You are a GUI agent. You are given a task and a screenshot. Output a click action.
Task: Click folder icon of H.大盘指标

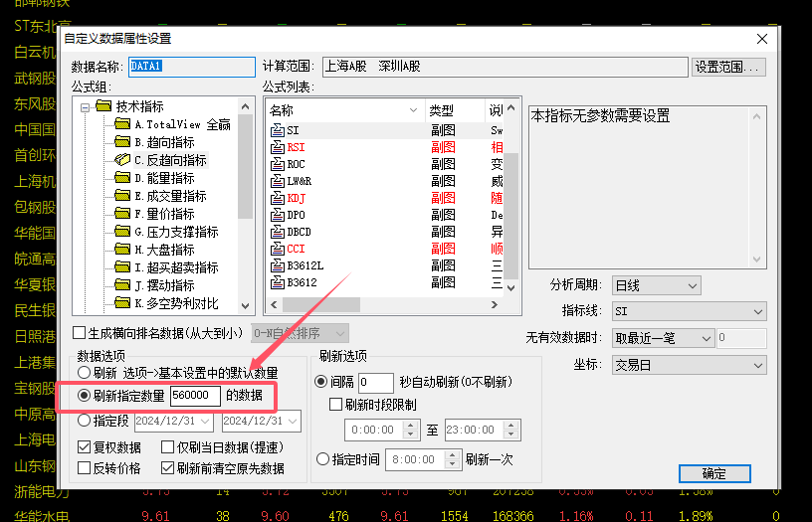[x=122, y=250]
